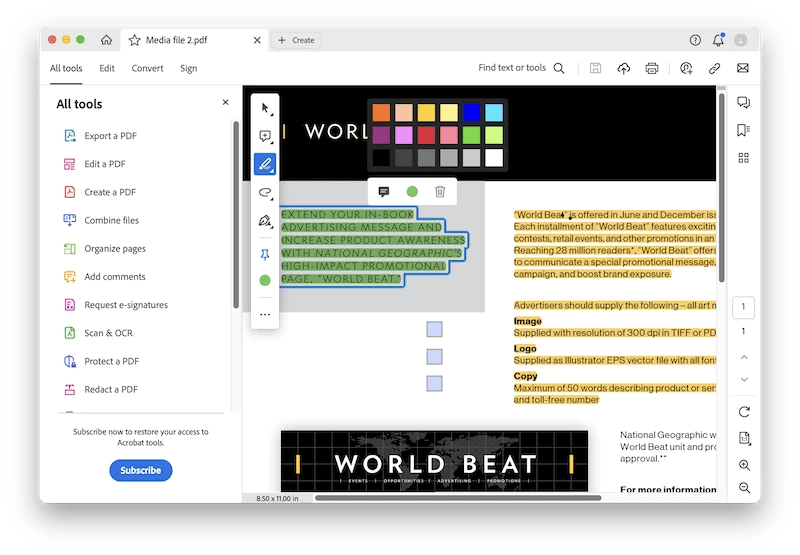Change highlight color via green circle

[x=412, y=191]
